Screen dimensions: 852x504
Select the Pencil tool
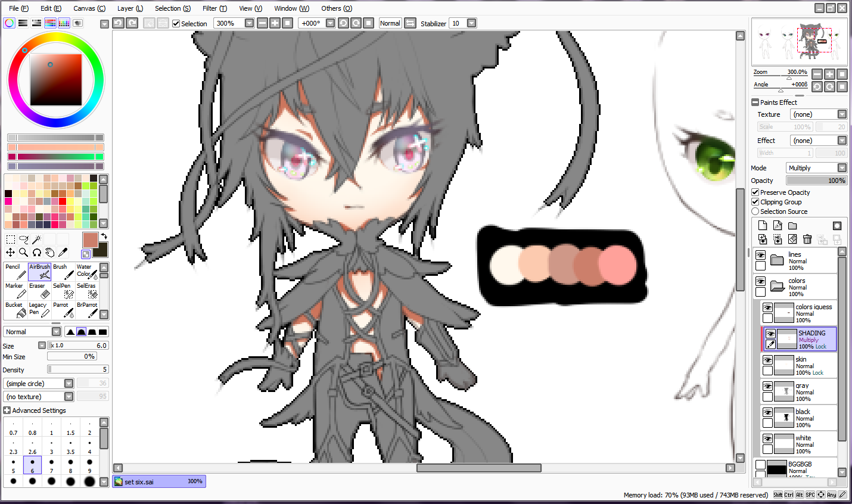[15, 272]
